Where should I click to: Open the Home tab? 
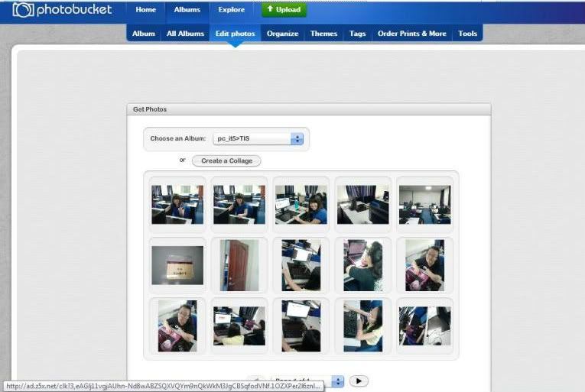pyautogui.click(x=145, y=10)
